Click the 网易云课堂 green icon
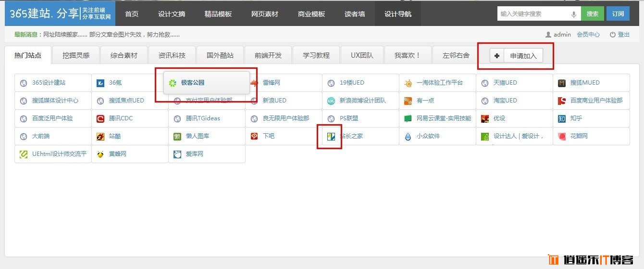 [x=408, y=118]
